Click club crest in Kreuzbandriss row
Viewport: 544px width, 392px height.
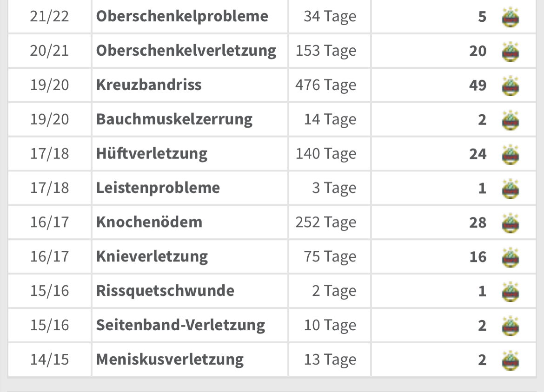pos(511,85)
